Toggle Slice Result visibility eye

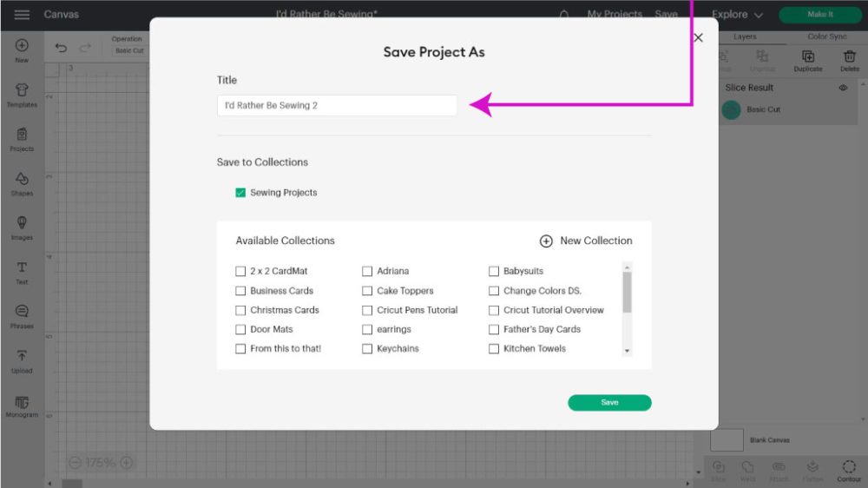(x=843, y=88)
